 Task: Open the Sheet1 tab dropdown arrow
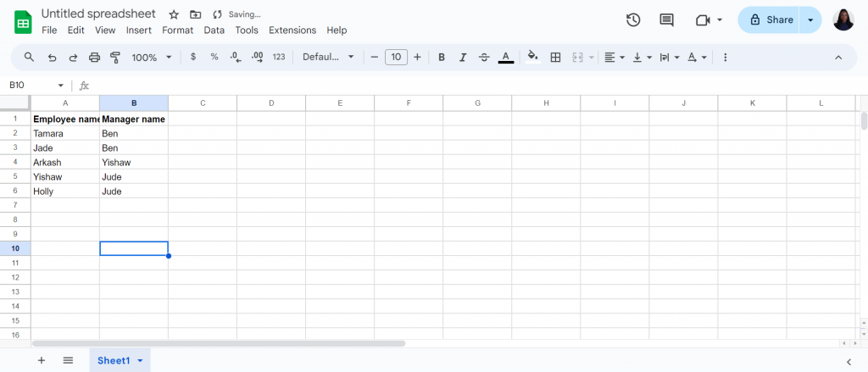point(140,361)
